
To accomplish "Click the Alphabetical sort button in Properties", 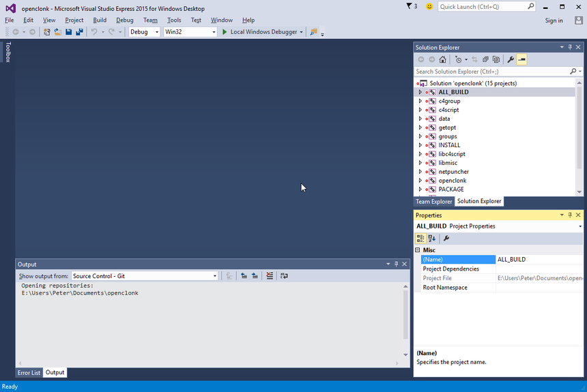I will (x=431, y=238).
